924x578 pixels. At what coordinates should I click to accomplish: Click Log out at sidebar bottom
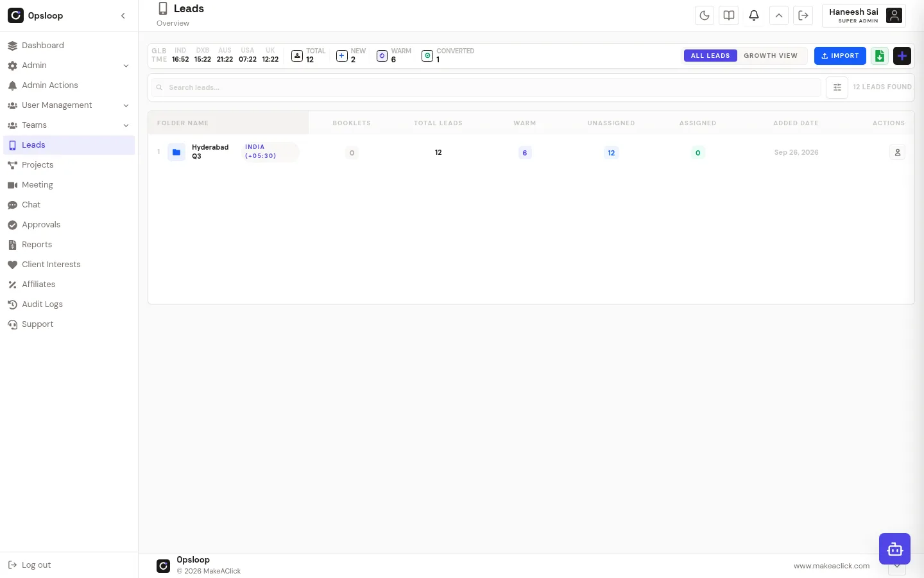pyautogui.click(x=30, y=565)
